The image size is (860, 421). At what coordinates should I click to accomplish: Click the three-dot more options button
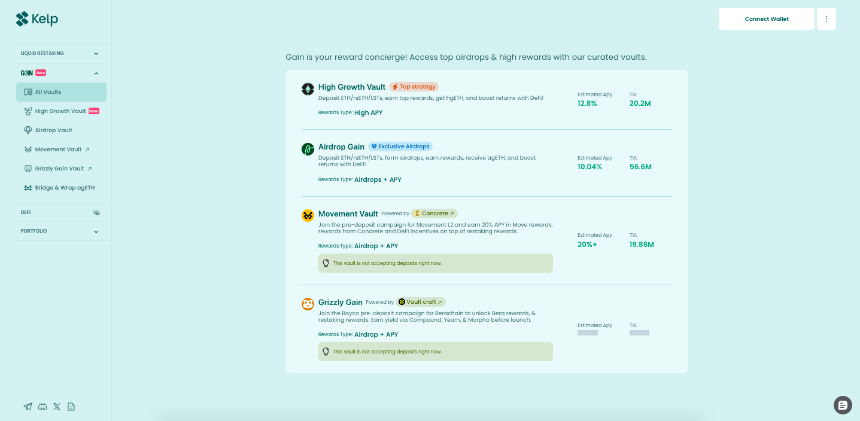point(826,19)
